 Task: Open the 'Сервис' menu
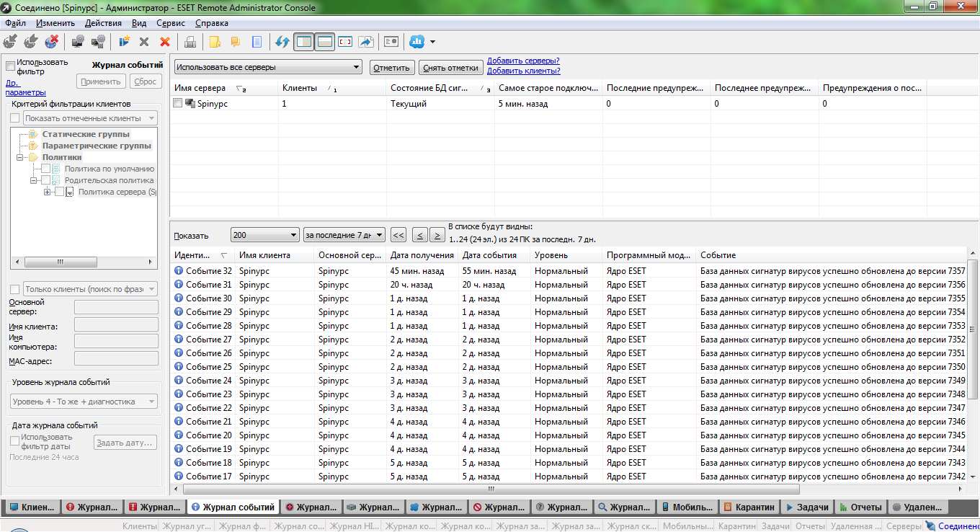170,23
